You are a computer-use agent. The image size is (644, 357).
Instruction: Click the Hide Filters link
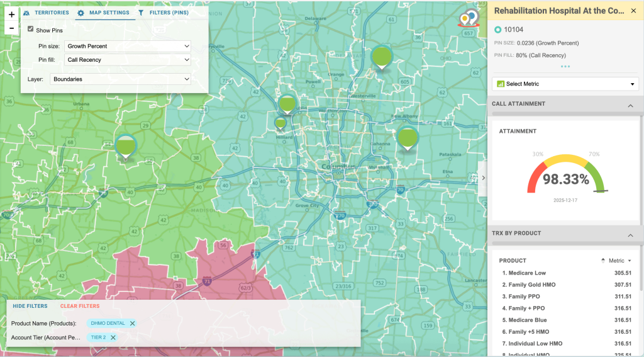point(30,306)
